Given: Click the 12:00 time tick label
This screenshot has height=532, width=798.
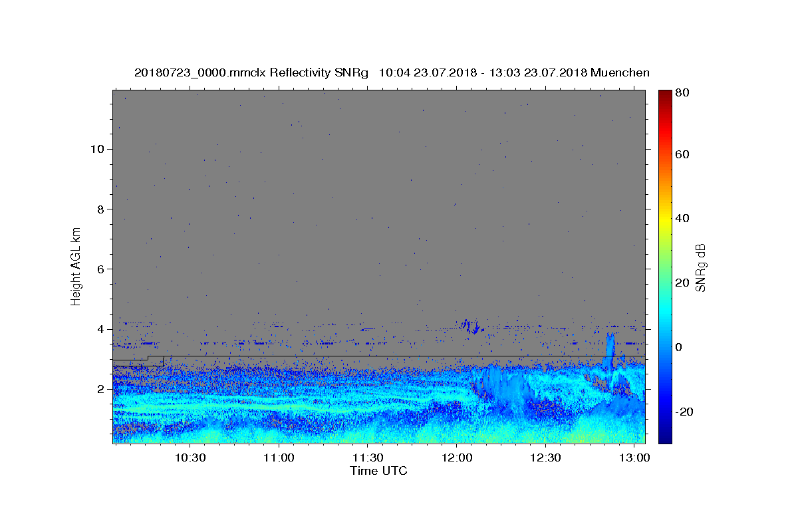Looking at the screenshot, I should (x=457, y=458).
